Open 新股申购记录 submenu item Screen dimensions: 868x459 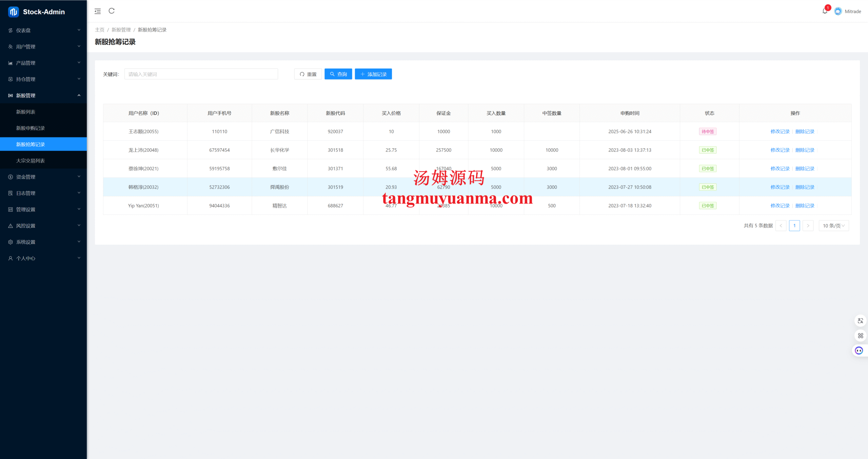coord(31,128)
